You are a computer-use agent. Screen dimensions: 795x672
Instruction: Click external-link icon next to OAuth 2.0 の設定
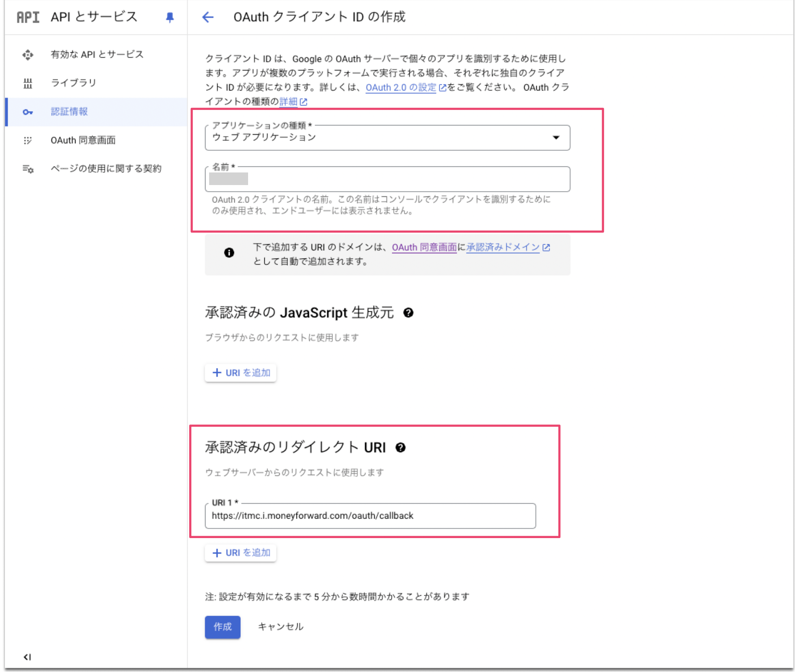click(x=443, y=88)
